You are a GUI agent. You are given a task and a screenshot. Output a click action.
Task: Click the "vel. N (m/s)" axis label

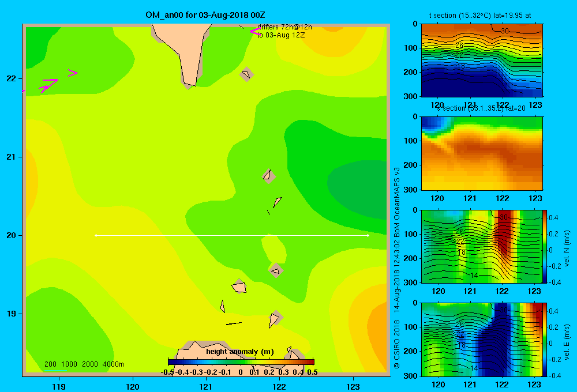[x=567, y=248]
